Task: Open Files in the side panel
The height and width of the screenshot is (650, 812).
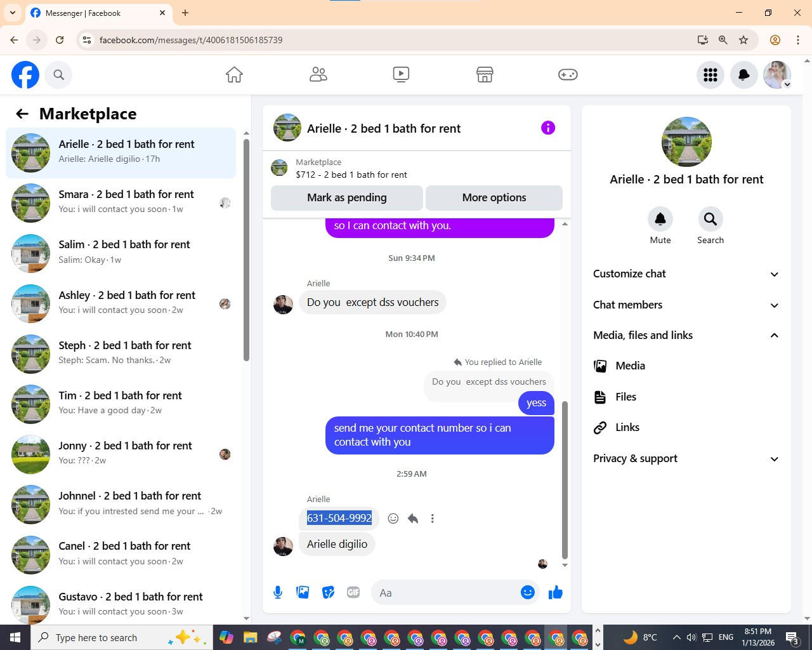Action: point(686,397)
